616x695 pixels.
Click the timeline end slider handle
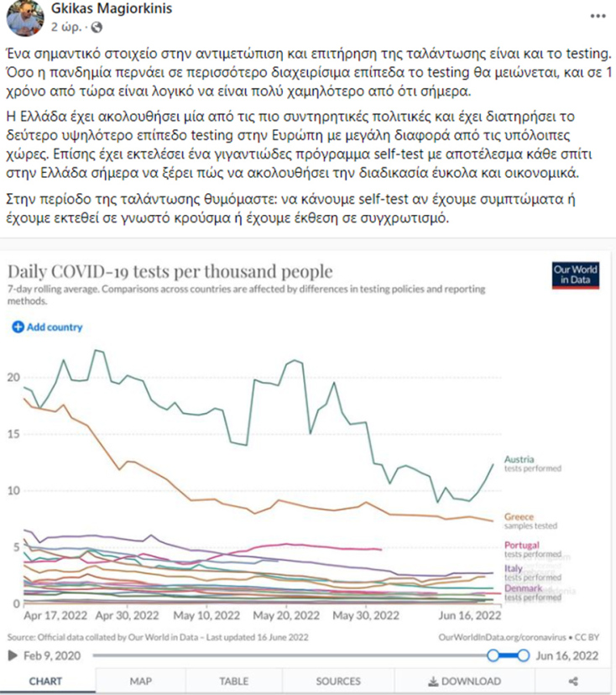(524, 655)
